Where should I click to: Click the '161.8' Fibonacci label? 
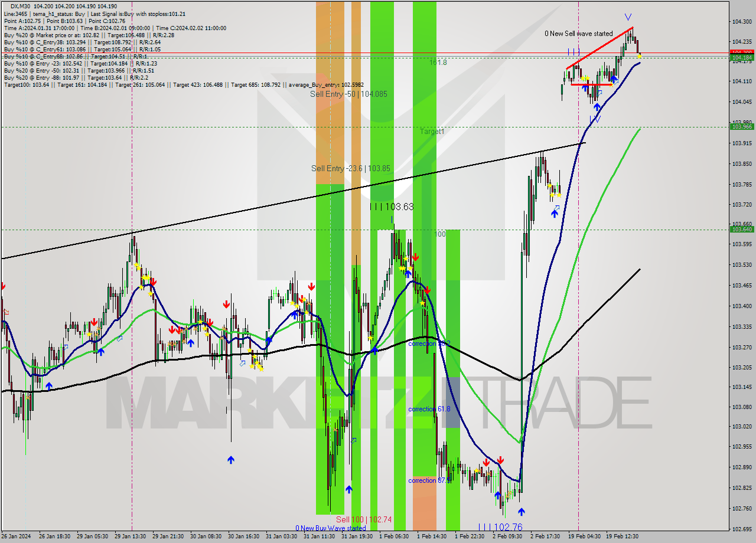438,62
